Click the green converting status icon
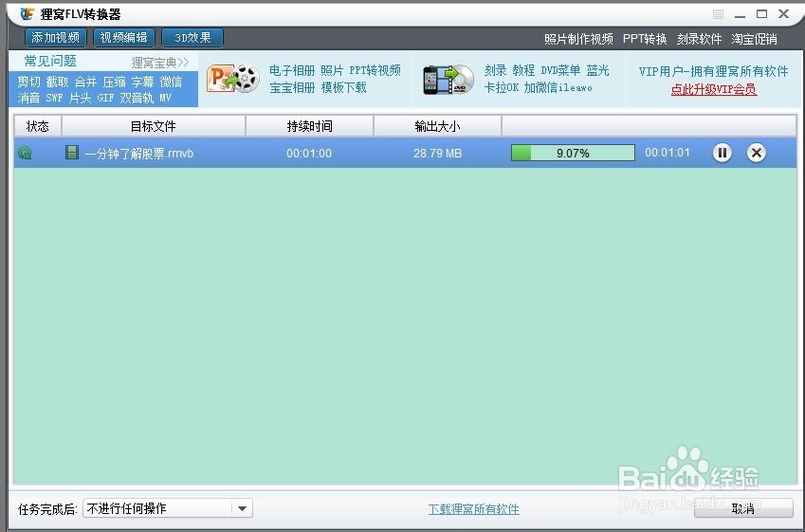This screenshot has height=532, width=805. point(25,153)
